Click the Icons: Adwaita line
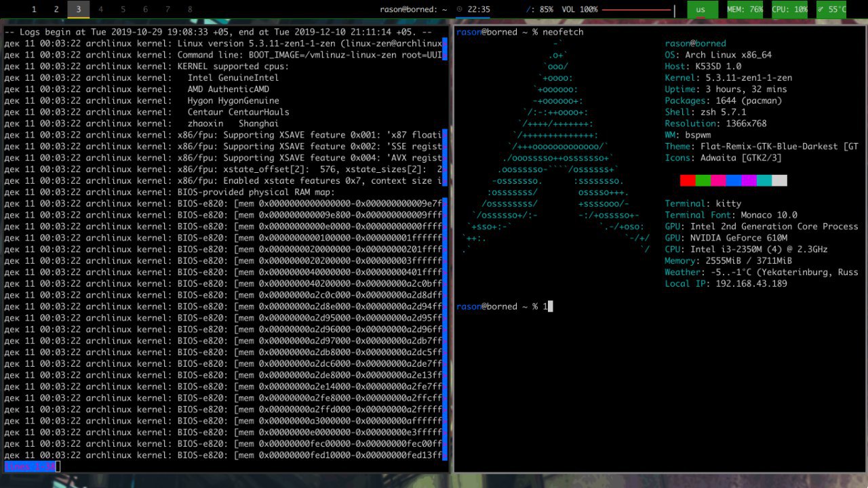The image size is (868, 488). (x=723, y=158)
